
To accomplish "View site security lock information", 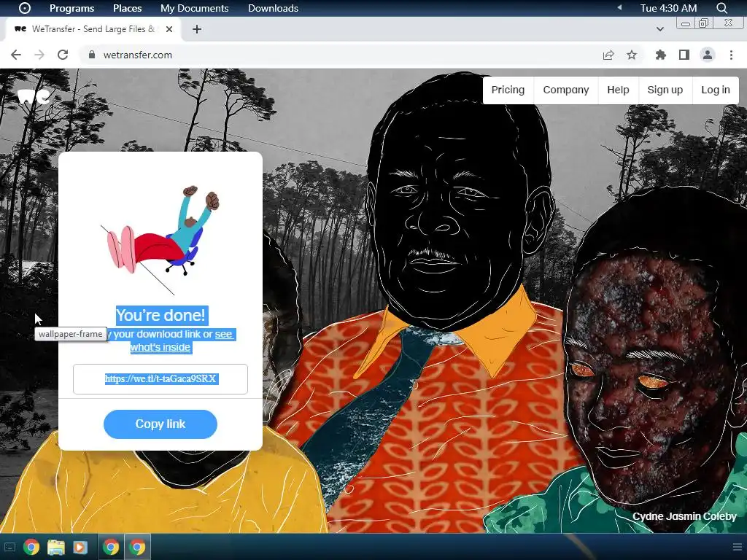I will coord(92,55).
